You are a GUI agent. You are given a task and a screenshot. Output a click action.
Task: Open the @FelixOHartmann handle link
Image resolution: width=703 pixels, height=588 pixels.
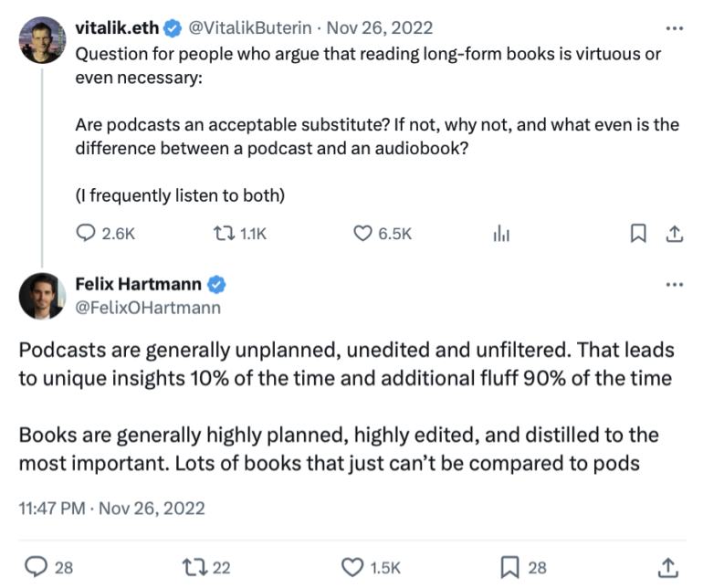tap(148, 308)
